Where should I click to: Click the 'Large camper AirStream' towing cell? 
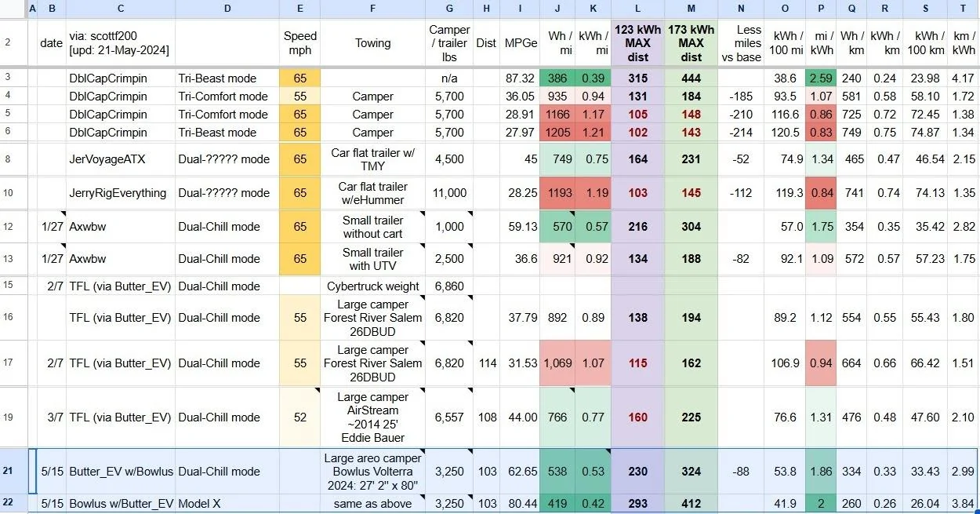point(373,417)
